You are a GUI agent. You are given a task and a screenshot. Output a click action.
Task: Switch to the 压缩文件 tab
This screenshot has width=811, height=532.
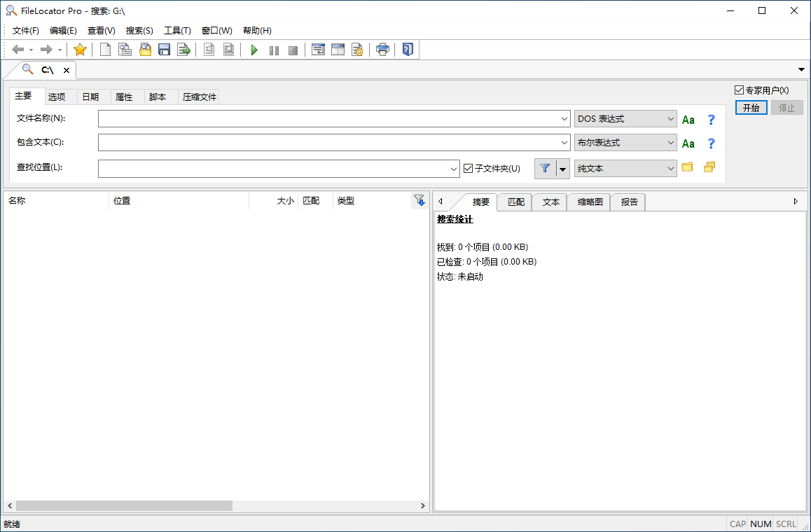pos(199,97)
